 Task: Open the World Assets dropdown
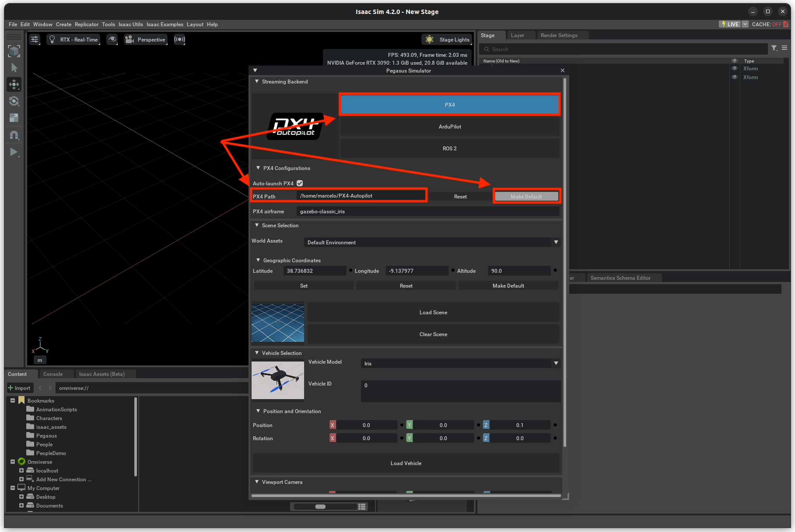point(431,242)
